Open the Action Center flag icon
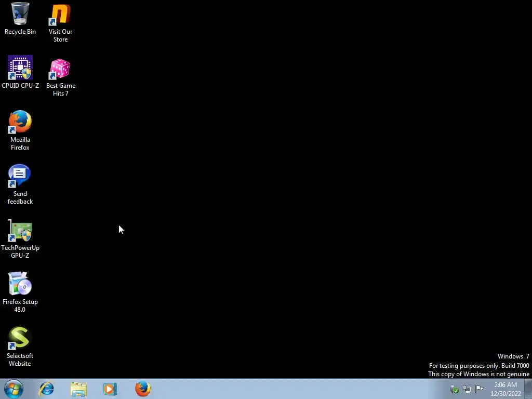Viewport: 532px width, 399px height. pyautogui.click(x=479, y=389)
